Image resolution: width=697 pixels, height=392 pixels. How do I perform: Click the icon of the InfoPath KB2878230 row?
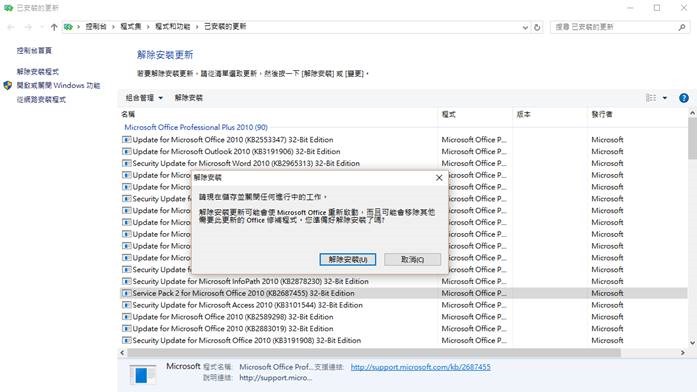(x=127, y=281)
